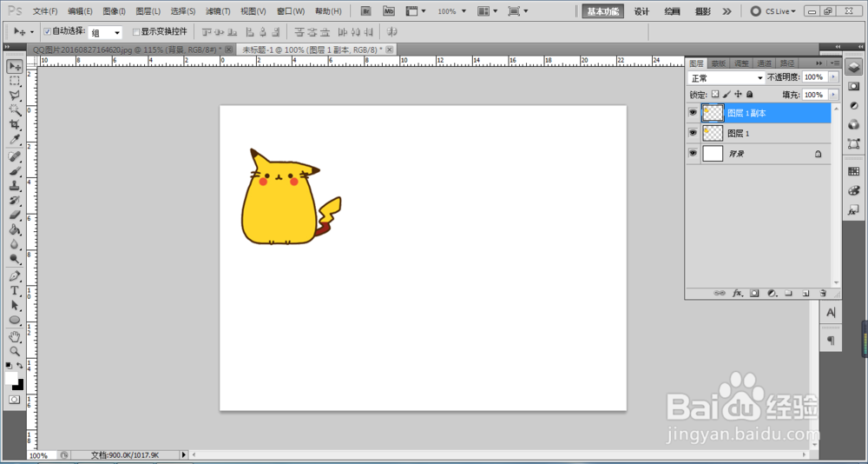Open the 文件(F) menu
Viewport: 868px width, 464px height.
click(45, 11)
